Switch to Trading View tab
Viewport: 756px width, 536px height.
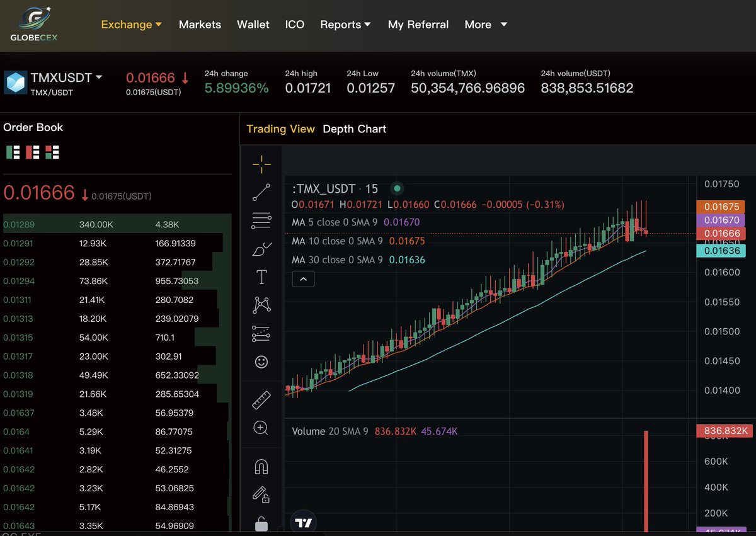coord(280,128)
